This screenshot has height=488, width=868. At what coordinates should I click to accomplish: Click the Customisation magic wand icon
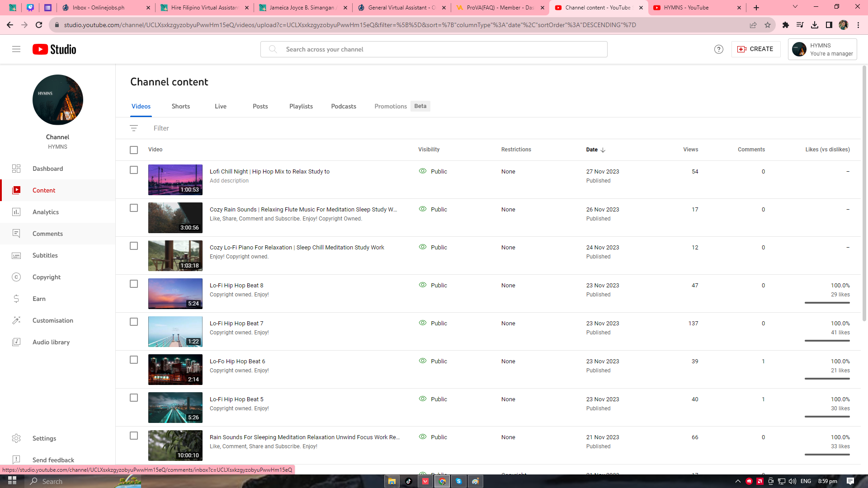(x=16, y=320)
